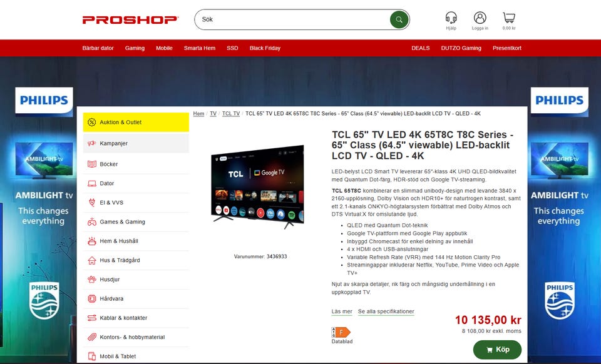
Task: Open the Hjälp headset icon
Action: 451,18
